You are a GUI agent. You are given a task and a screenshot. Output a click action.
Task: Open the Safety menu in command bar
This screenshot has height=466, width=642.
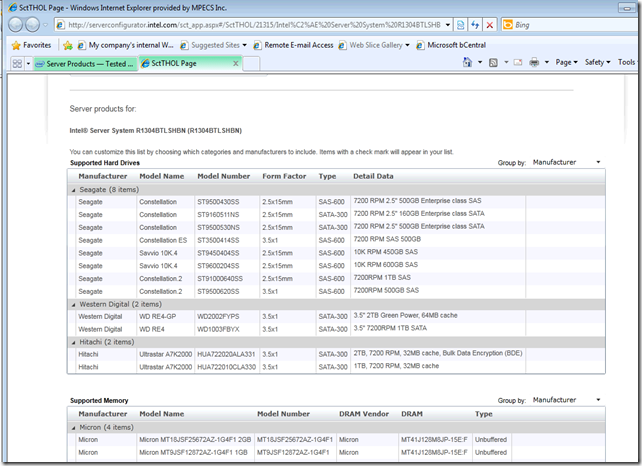click(x=597, y=63)
